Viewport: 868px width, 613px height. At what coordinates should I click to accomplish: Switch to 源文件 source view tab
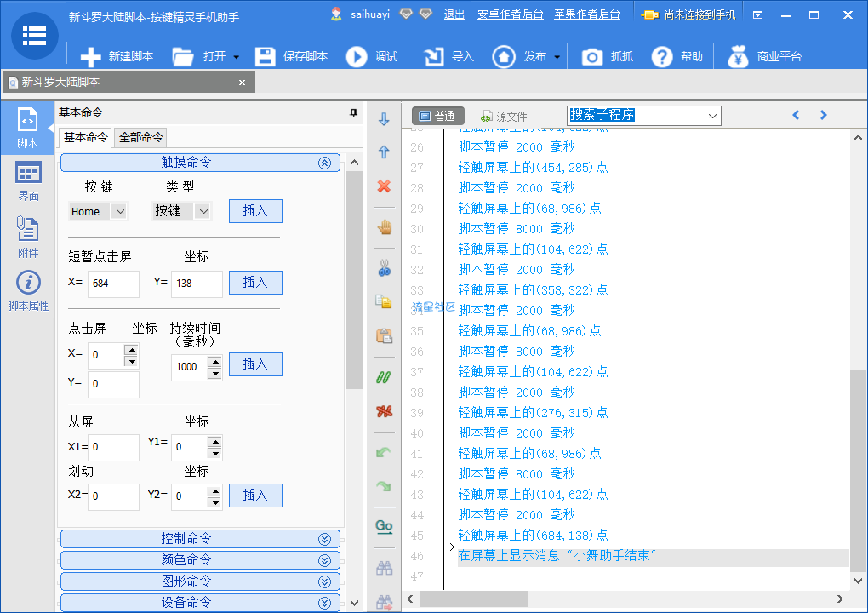[x=504, y=117]
